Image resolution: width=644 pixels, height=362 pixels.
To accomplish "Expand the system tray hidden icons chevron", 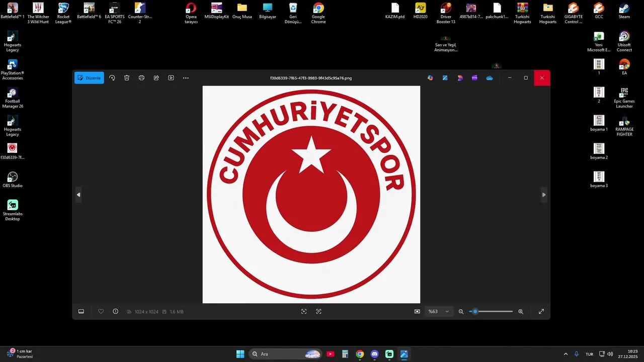I will [566, 354].
